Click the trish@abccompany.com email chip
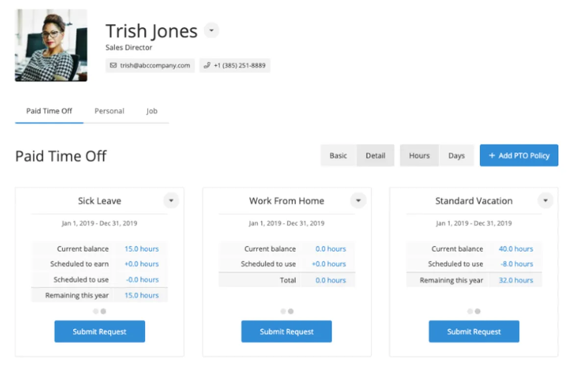Image resolution: width=588 pixels, height=375 pixels. pyautogui.click(x=150, y=65)
